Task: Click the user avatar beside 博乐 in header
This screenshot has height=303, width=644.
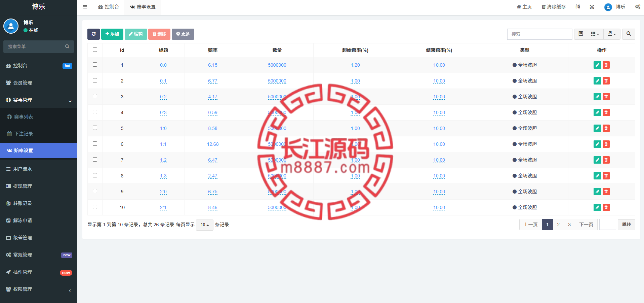Action: pos(608,7)
